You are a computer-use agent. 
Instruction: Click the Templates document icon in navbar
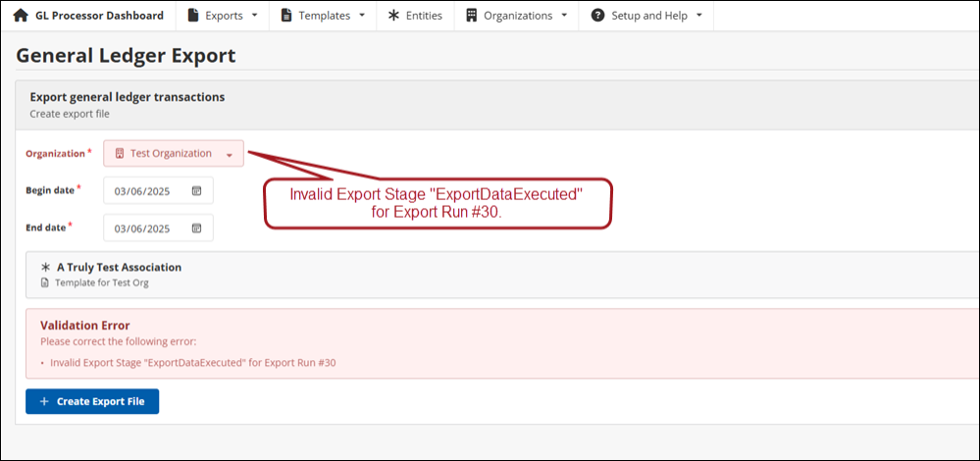click(286, 16)
